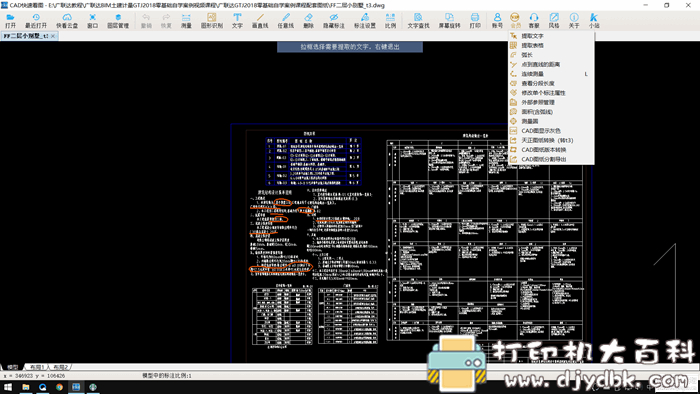The image size is (700, 394).
Task: Select the 画直线 straight line tool
Action: click(260, 21)
